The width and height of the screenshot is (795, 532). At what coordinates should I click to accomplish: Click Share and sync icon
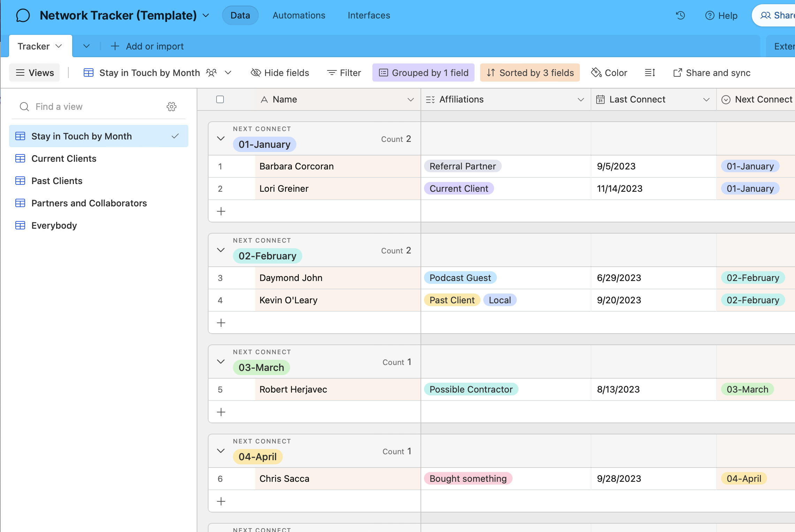677,73
